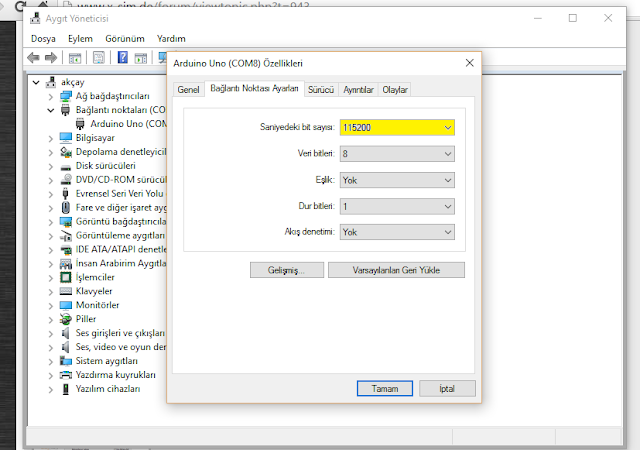Select the Monitörler tree item label
640x450 pixels.
click(x=98, y=305)
